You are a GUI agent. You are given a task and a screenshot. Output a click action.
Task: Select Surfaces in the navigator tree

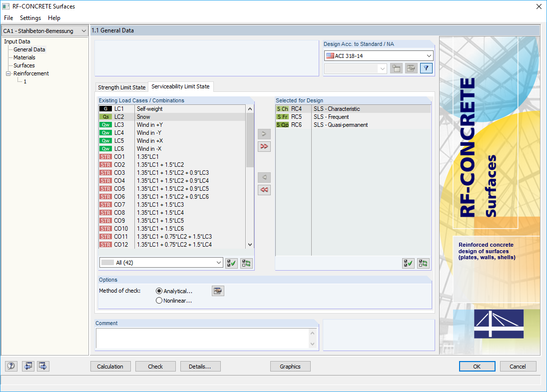coord(24,65)
